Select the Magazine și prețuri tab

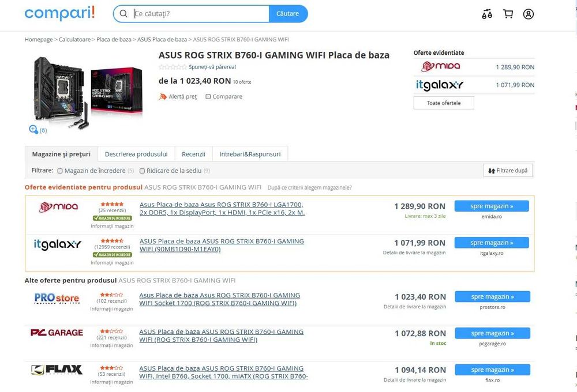point(61,154)
